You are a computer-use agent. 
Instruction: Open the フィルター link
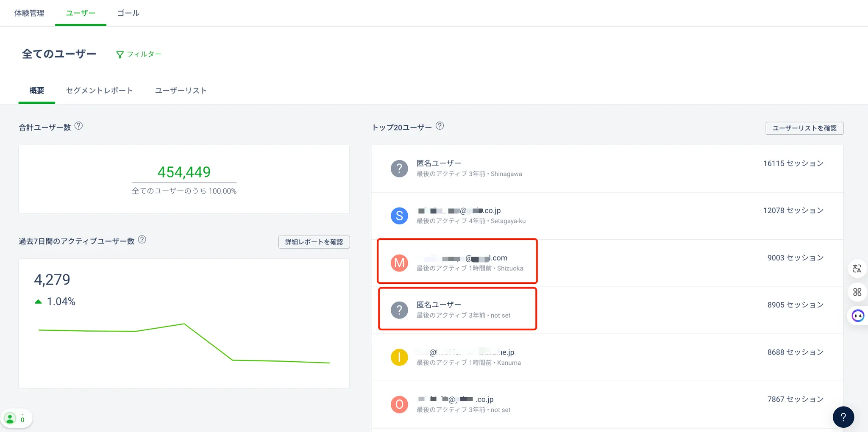(x=144, y=54)
